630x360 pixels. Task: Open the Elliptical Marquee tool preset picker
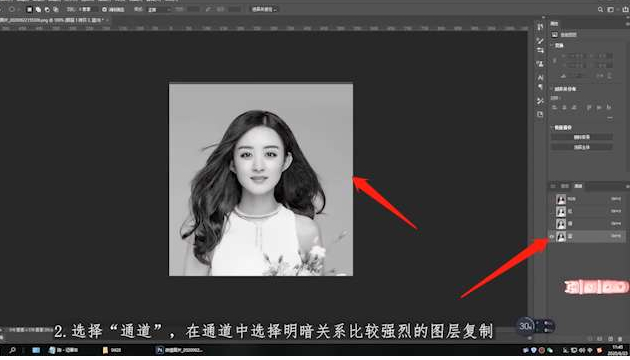click(x=13, y=9)
